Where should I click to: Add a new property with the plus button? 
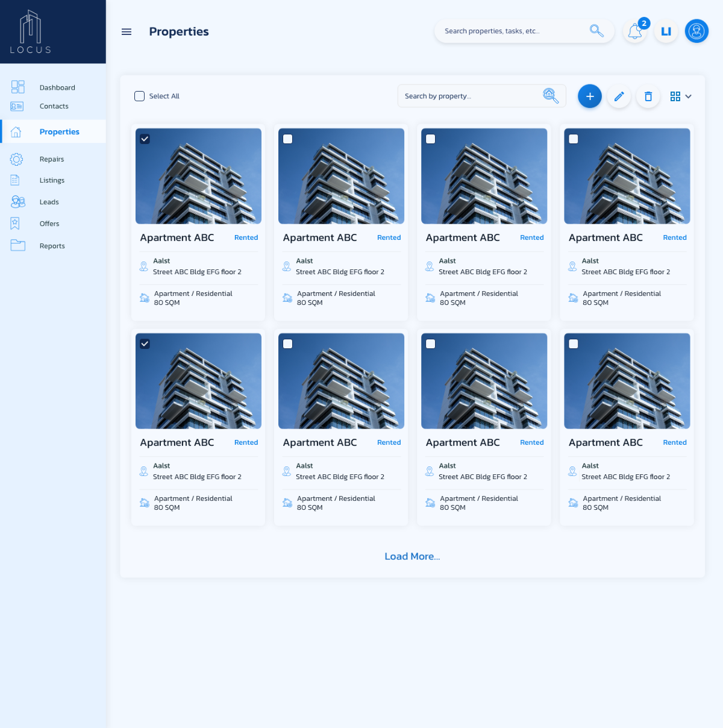point(590,96)
